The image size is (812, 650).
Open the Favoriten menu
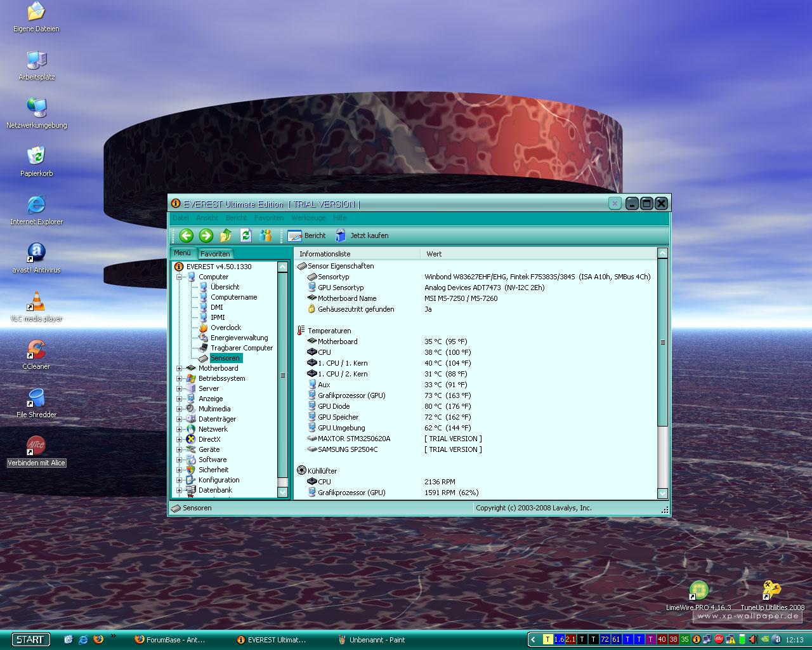click(269, 218)
